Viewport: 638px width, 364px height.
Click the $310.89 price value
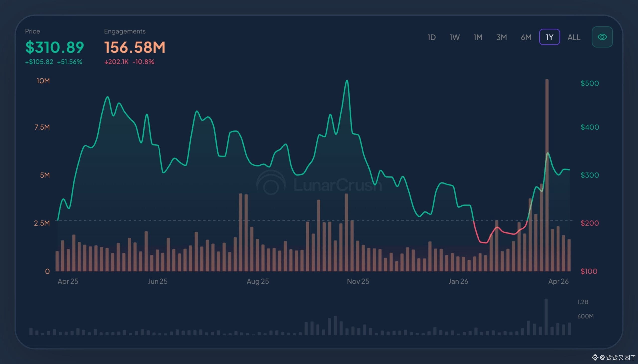point(55,47)
